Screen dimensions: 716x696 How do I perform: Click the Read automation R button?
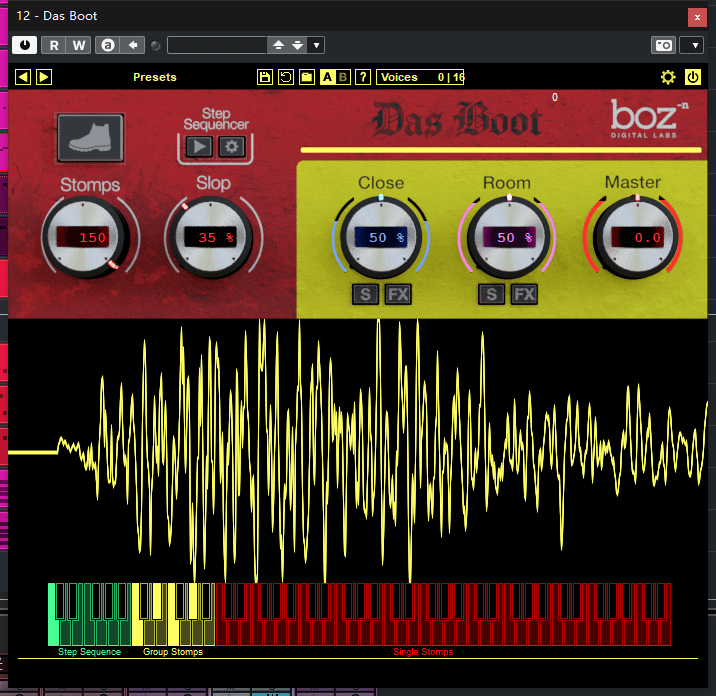[x=54, y=45]
